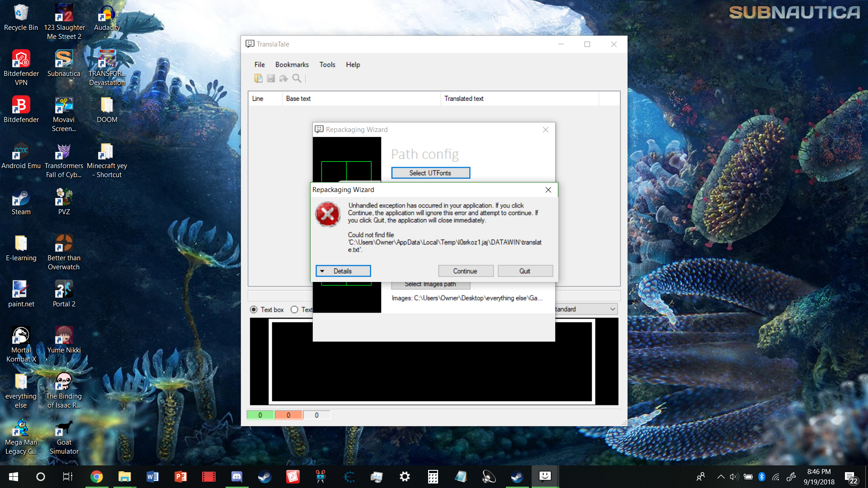Select the Text box radio button
868x488 pixels.
tap(254, 310)
